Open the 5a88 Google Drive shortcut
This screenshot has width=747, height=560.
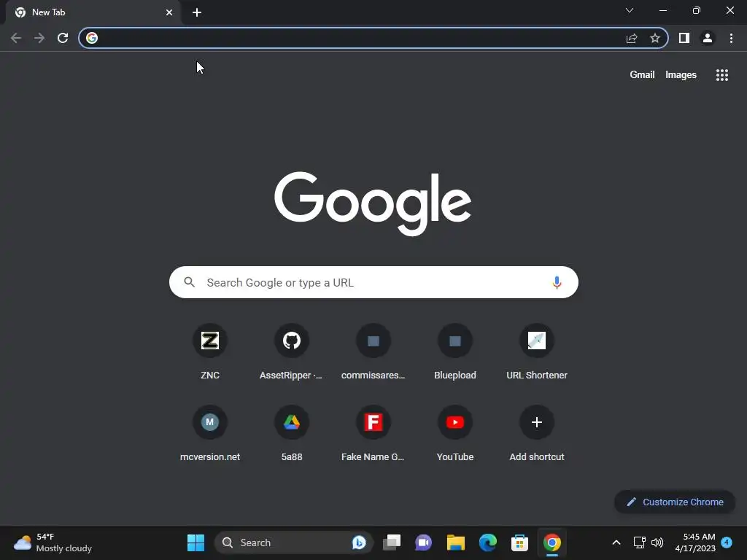[x=292, y=433]
